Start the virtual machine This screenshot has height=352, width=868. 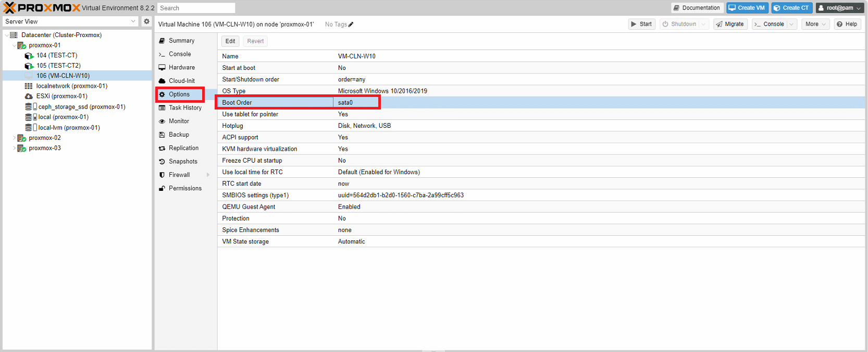coord(641,24)
